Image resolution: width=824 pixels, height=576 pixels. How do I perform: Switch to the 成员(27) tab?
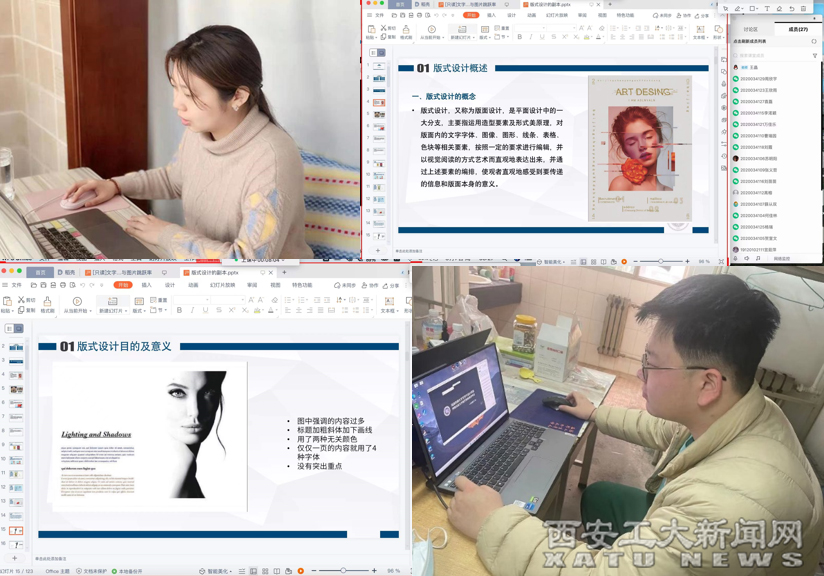pyautogui.click(x=798, y=30)
